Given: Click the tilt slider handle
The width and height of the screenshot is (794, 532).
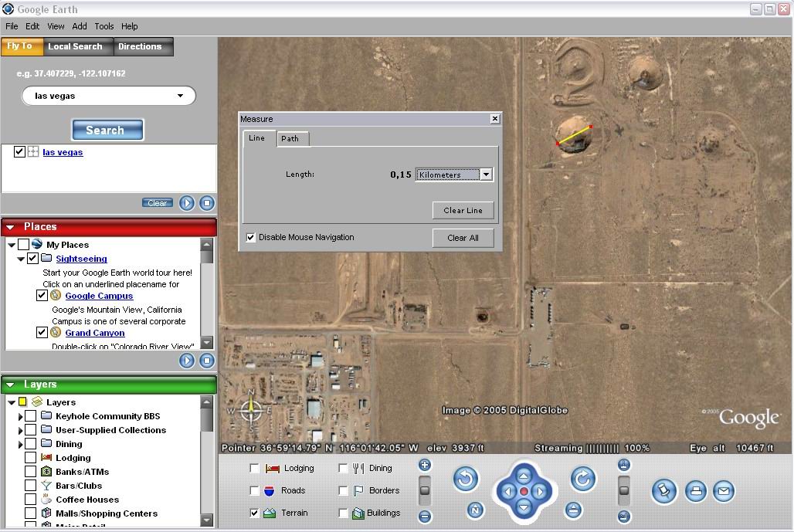Looking at the screenshot, I should point(624,490).
